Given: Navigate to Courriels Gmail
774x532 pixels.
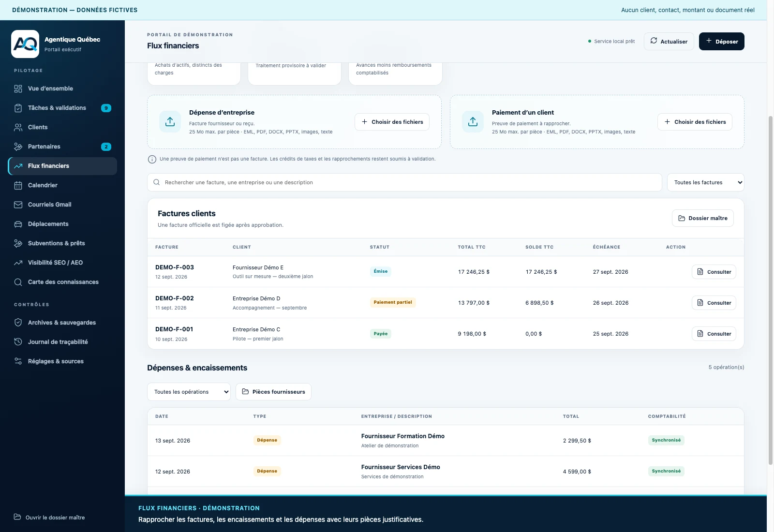Looking at the screenshot, I should pyautogui.click(x=62, y=205).
